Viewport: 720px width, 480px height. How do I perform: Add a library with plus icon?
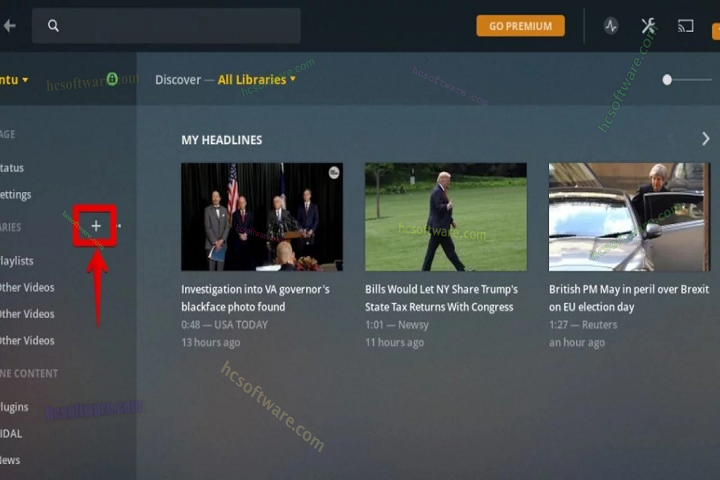tap(96, 226)
